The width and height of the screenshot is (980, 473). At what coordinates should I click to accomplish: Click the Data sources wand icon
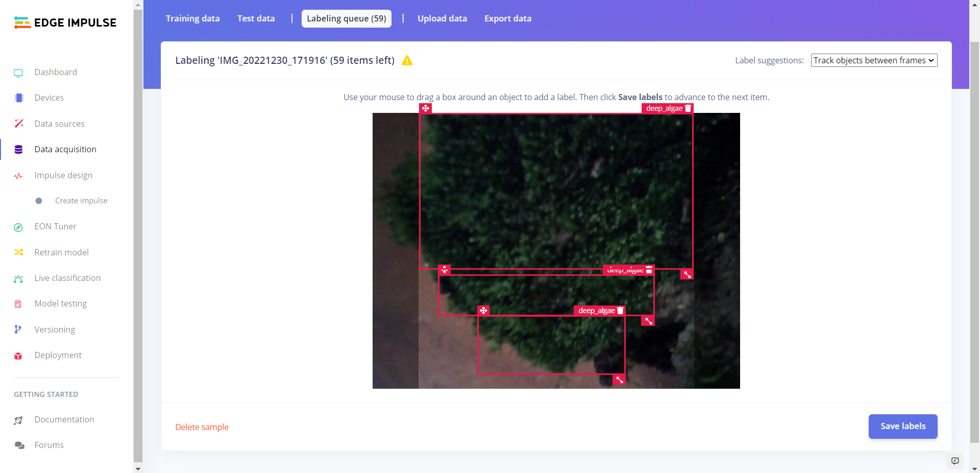point(19,124)
